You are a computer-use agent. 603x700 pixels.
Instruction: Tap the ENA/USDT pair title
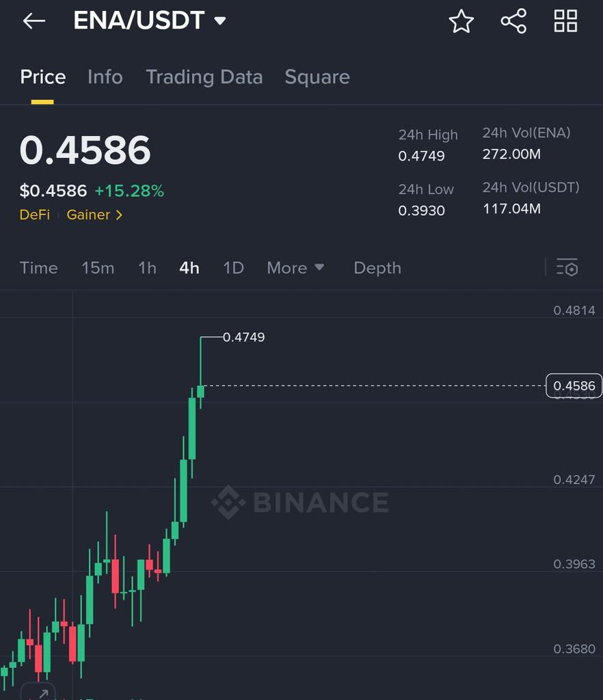[139, 21]
